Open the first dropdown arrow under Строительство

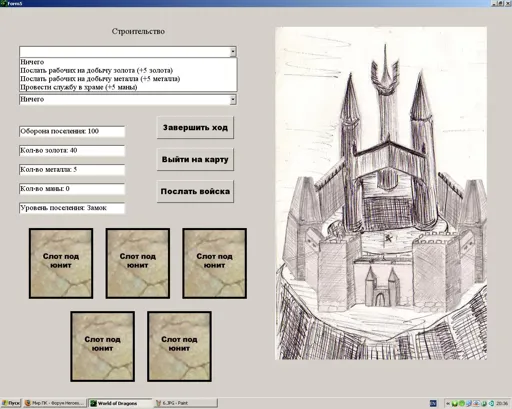(233, 52)
